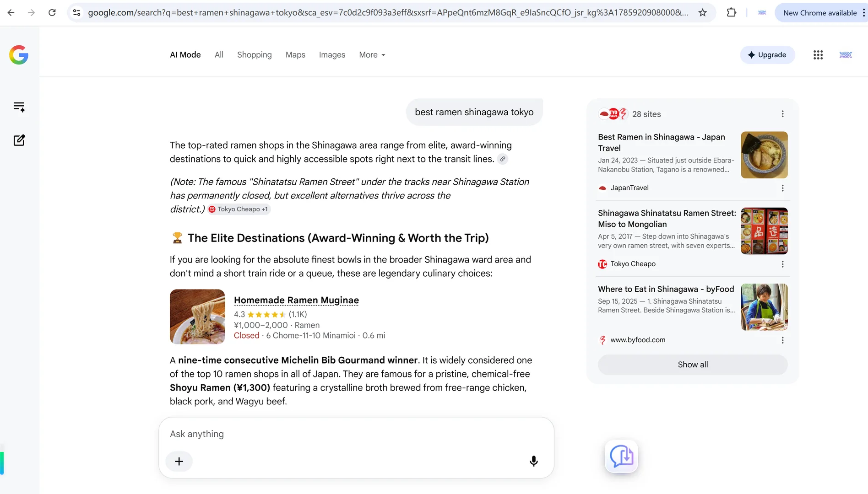Open Best Ramen in Shinagawa - Japan Travel
This screenshot has width=868, height=494.
[661, 142]
